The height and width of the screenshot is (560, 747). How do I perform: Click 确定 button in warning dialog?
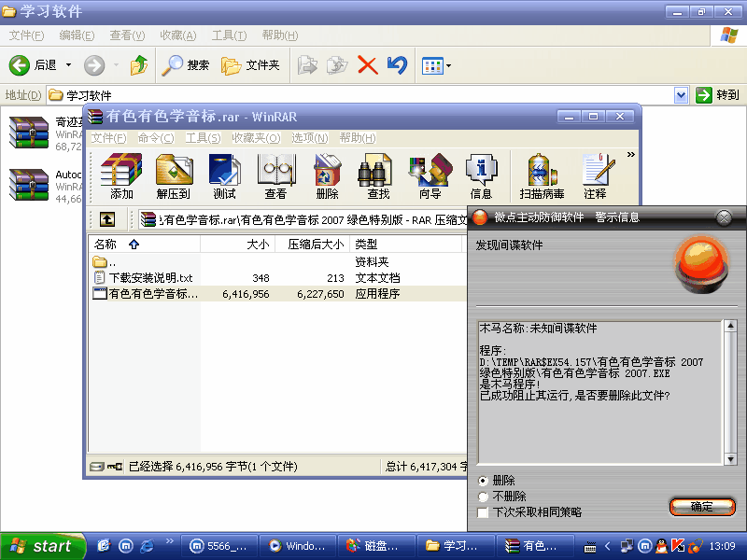(x=702, y=507)
